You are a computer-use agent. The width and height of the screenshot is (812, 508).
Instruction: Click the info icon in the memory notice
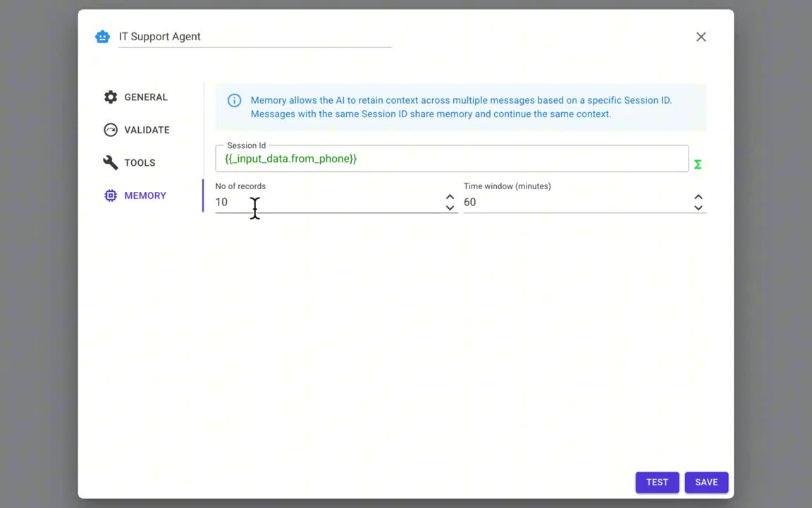234,101
